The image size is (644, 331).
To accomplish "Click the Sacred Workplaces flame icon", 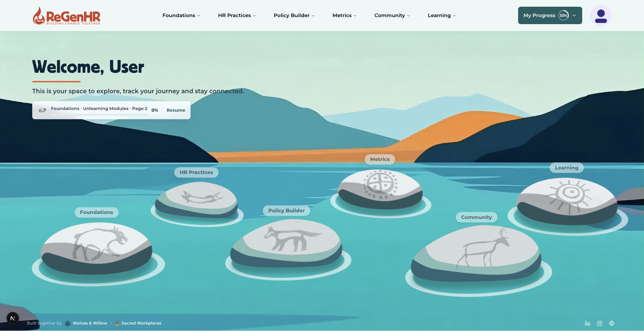I will (x=117, y=323).
